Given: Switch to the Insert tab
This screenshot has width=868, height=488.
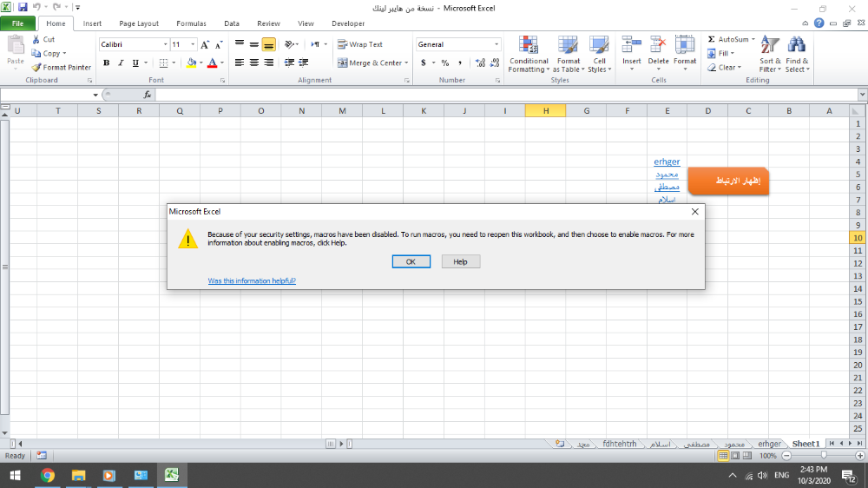Looking at the screenshot, I should coord(92,23).
